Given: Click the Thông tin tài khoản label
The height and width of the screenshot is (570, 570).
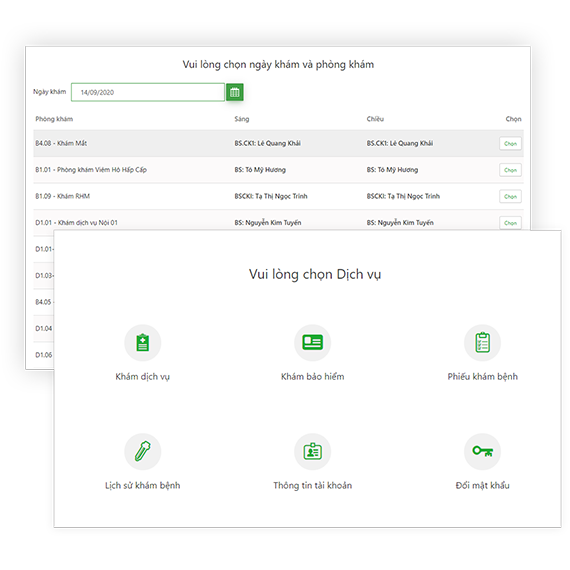Looking at the screenshot, I should [x=312, y=485].
